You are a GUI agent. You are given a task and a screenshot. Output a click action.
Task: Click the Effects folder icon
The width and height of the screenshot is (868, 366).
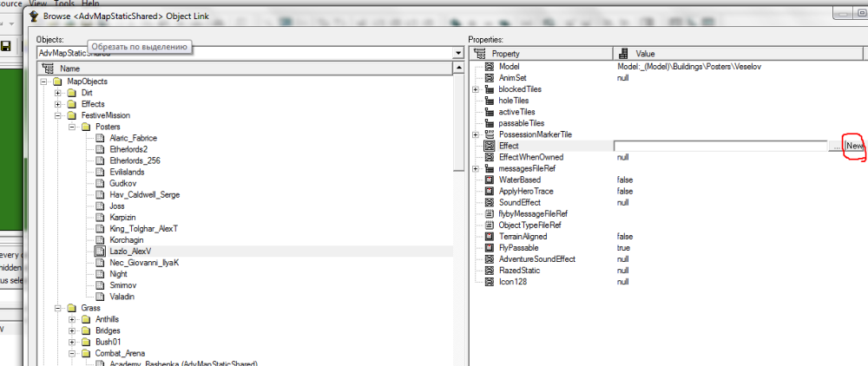pos(71,104)
